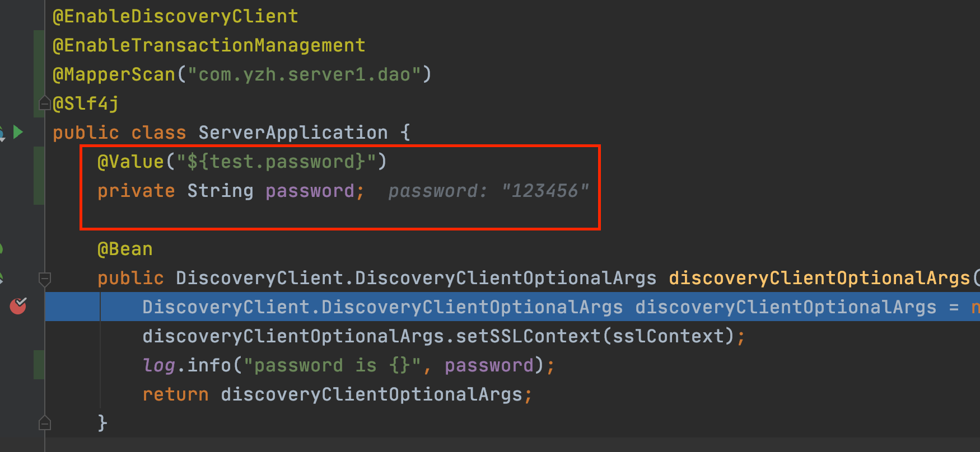This screenshot has height=452, width=980.
Task: Click the sslContext argument
Action: (x=668, y=336)
